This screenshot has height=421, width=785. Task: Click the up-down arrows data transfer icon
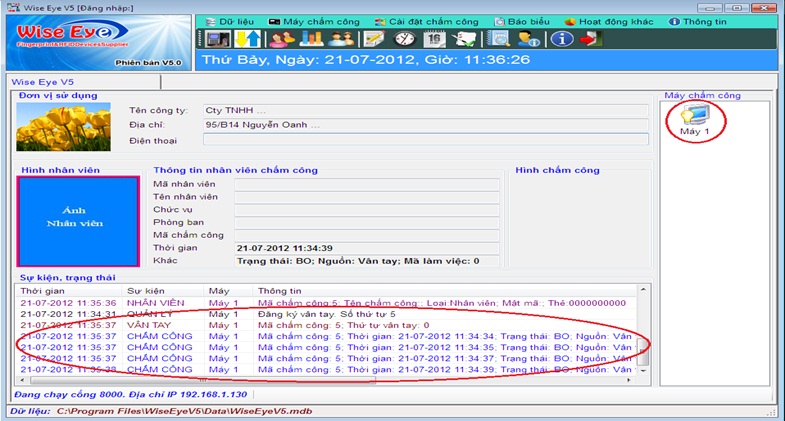point(247,39)
